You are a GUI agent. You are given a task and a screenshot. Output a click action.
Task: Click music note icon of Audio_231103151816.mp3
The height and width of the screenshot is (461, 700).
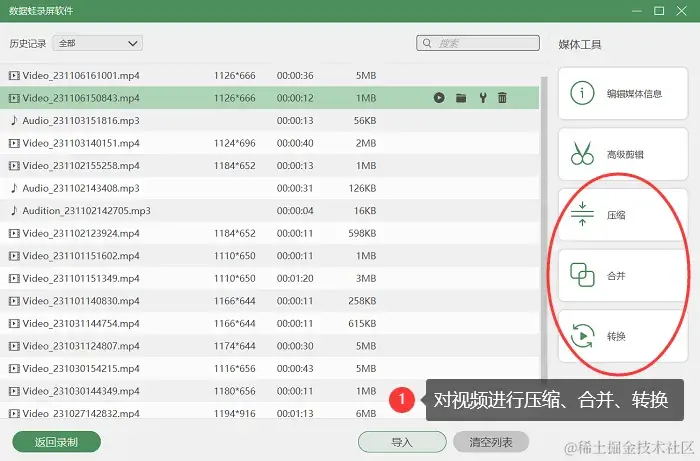tap(14, 120)
